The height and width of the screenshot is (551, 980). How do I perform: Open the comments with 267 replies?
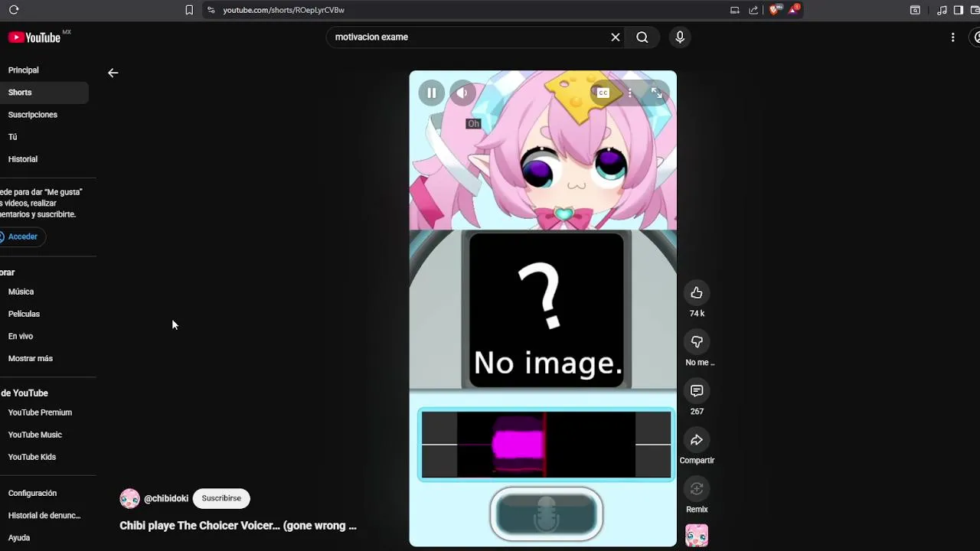pyautogui.click(x=697, y=391)
